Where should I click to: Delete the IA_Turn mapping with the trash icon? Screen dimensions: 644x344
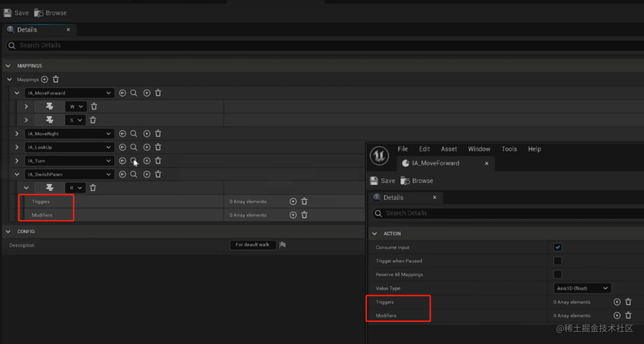(158, 160)
